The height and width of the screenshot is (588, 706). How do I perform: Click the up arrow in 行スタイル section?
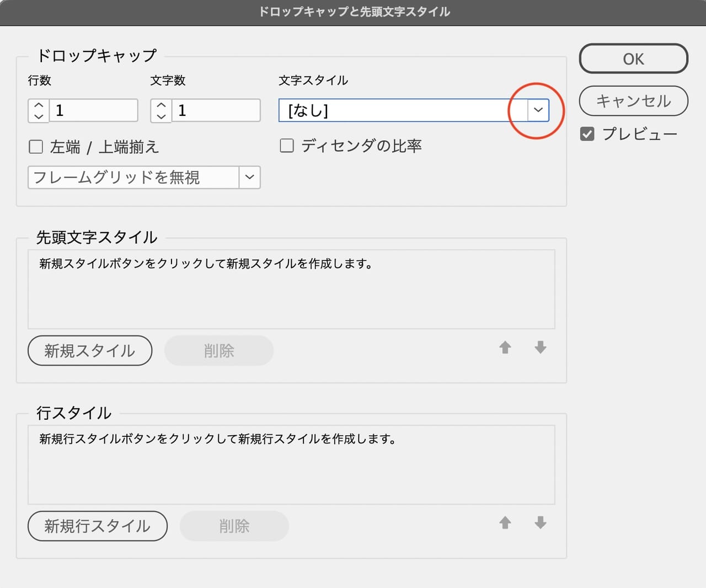point(505,523)
